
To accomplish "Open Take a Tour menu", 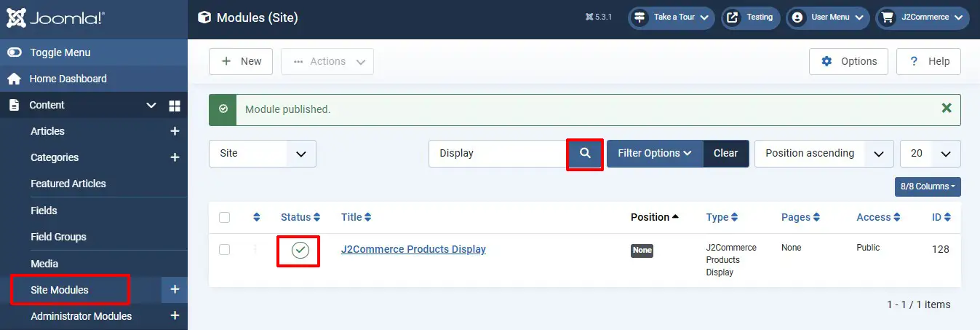I will pos(672,17).
